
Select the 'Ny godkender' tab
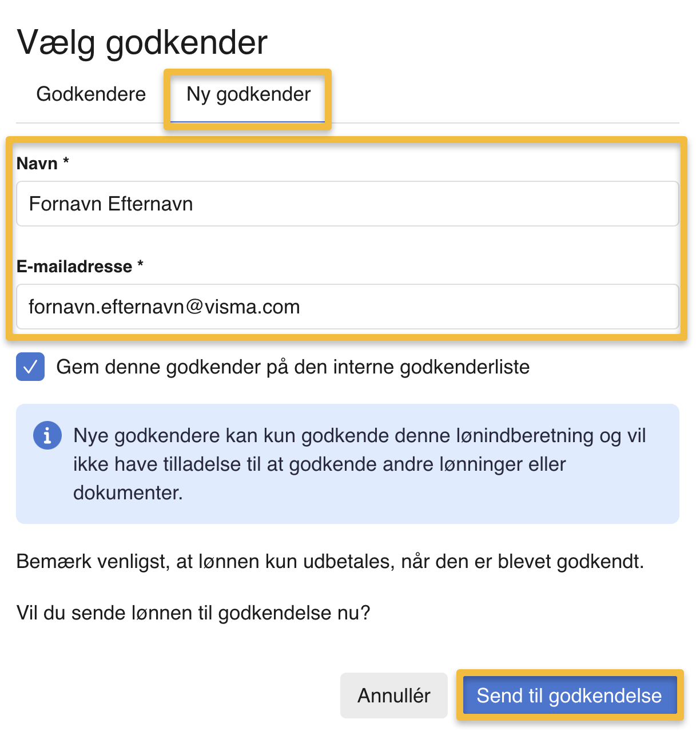click(x=248, y=94)
